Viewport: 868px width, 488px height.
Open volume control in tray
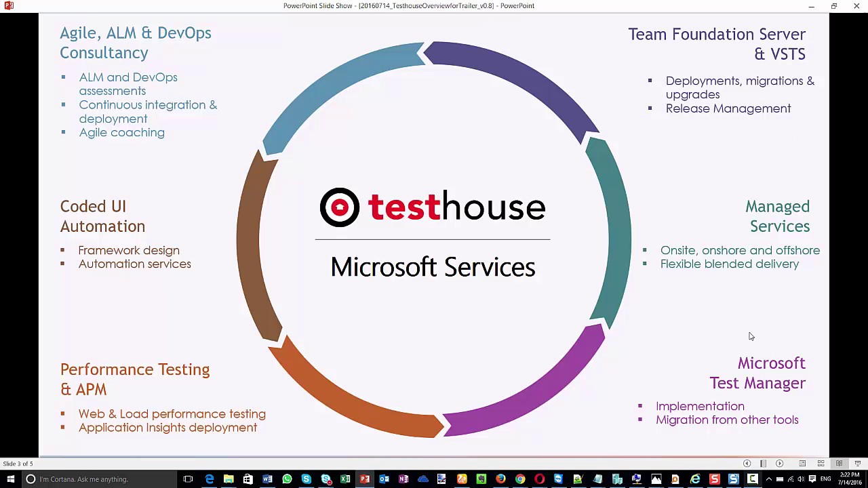[x=801, y=479]
